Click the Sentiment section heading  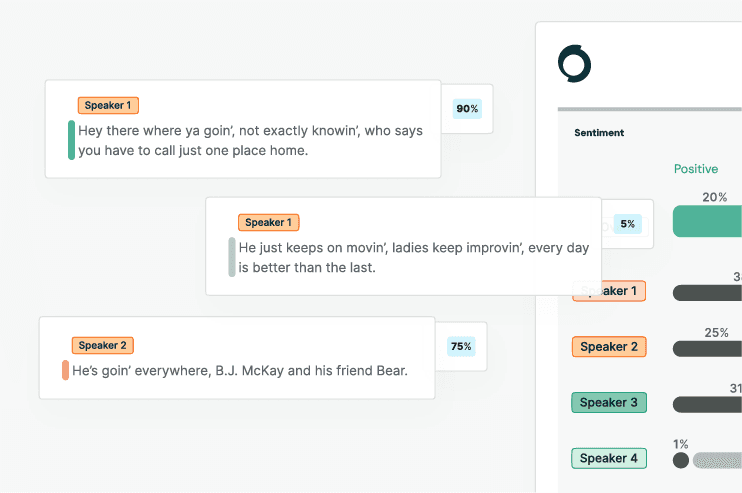[599, 132]
